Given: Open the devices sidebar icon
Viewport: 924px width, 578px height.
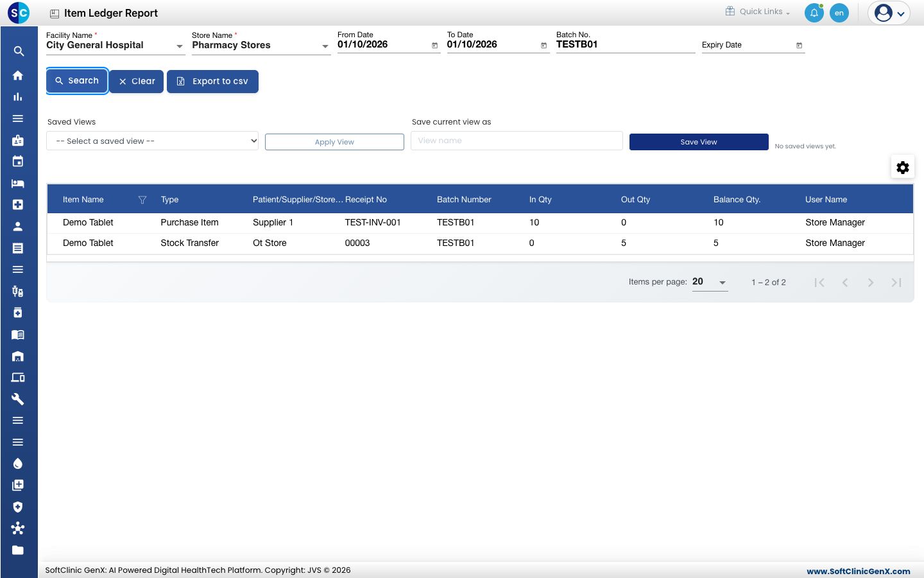Looking at the screenshot, I should click(18, 377).
